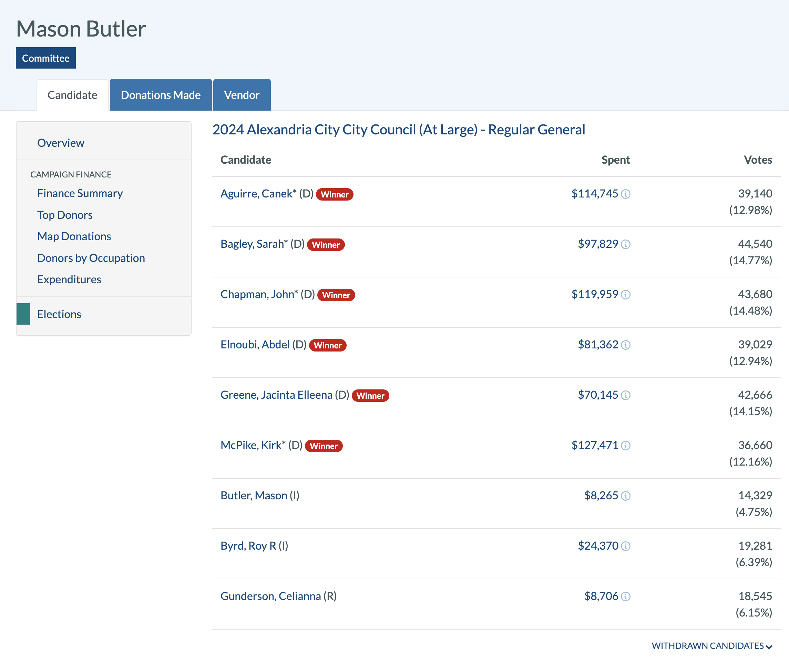Open Finance Summary in sidebar
Screen dimensions: 789x672
coord(80,194)
